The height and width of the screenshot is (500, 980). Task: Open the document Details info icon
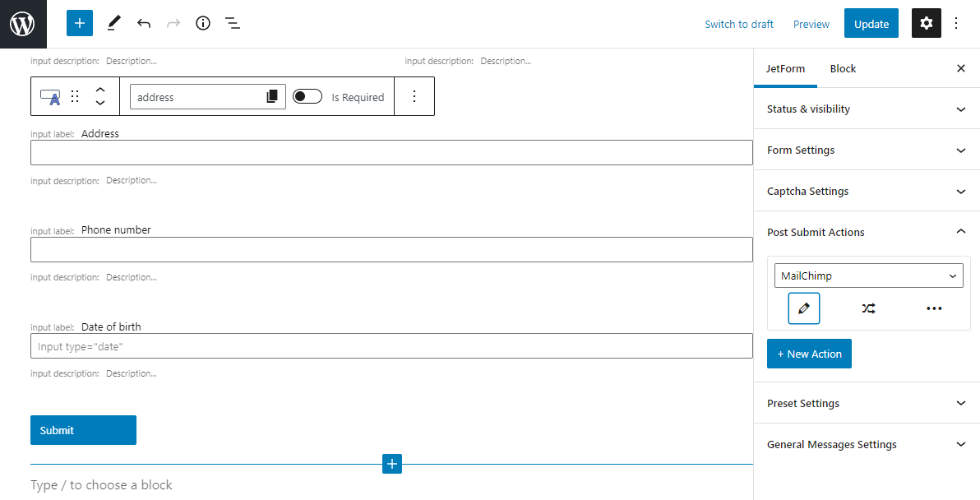[x=203, y=24]
